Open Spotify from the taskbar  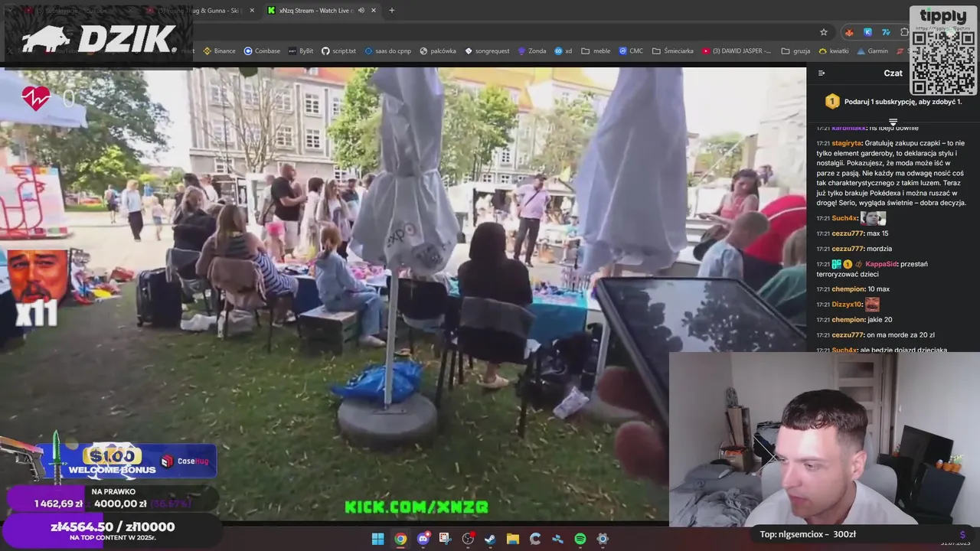pyautogui.click(x=580, y=539)
